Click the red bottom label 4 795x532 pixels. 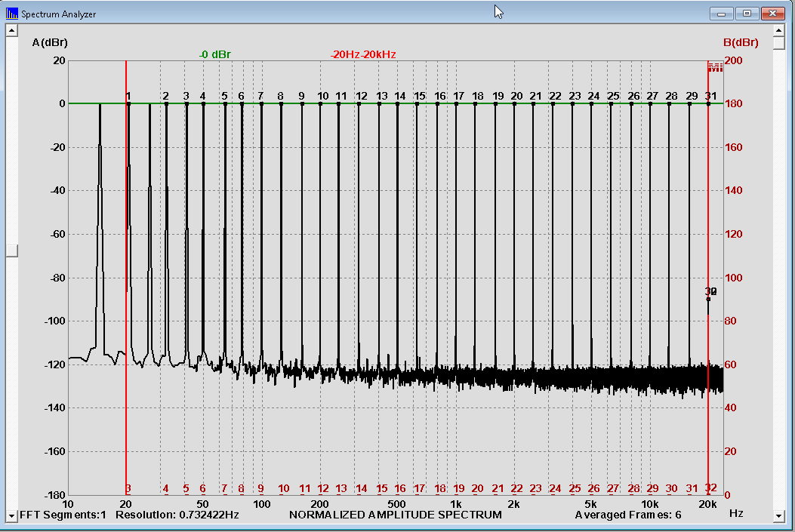pos(165,488)
